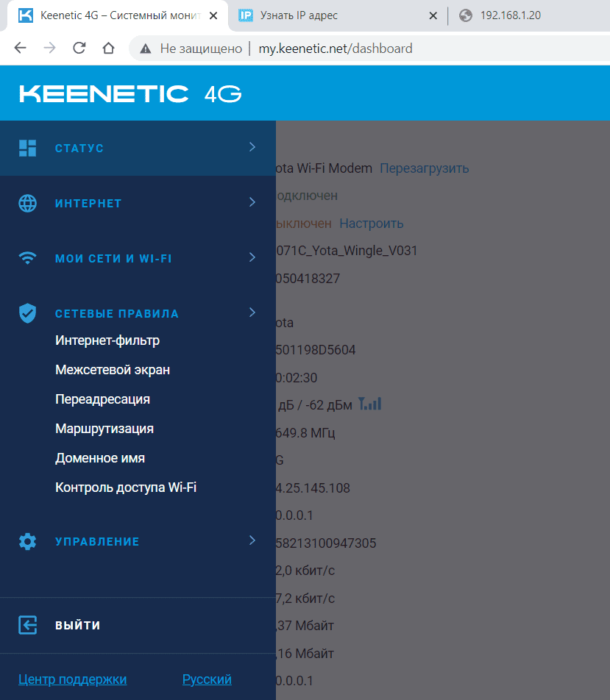The width and height of the screenshot is (610, 700).
Task: Open the Межсетевой экран menu item
Action: pos(113,370)
